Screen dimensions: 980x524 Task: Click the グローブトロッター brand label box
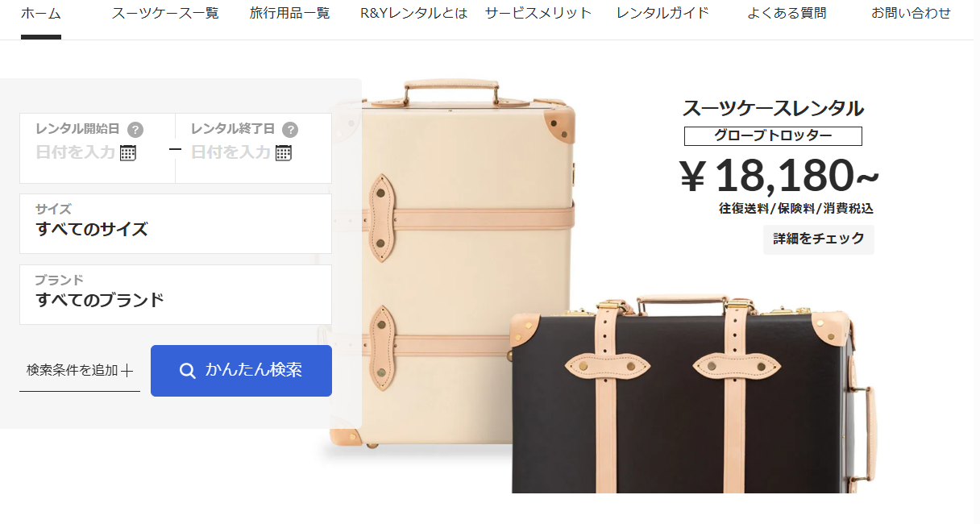773,136
